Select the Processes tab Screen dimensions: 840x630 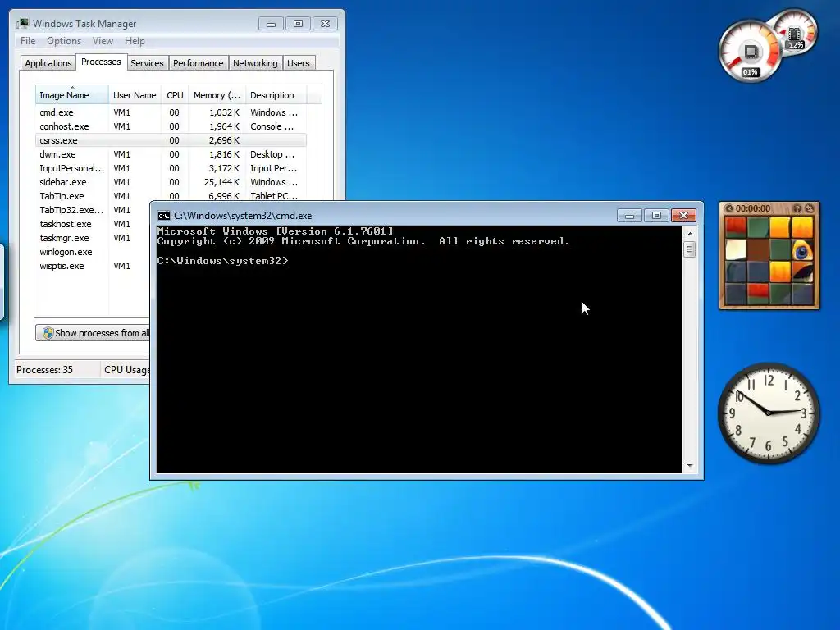101,62
